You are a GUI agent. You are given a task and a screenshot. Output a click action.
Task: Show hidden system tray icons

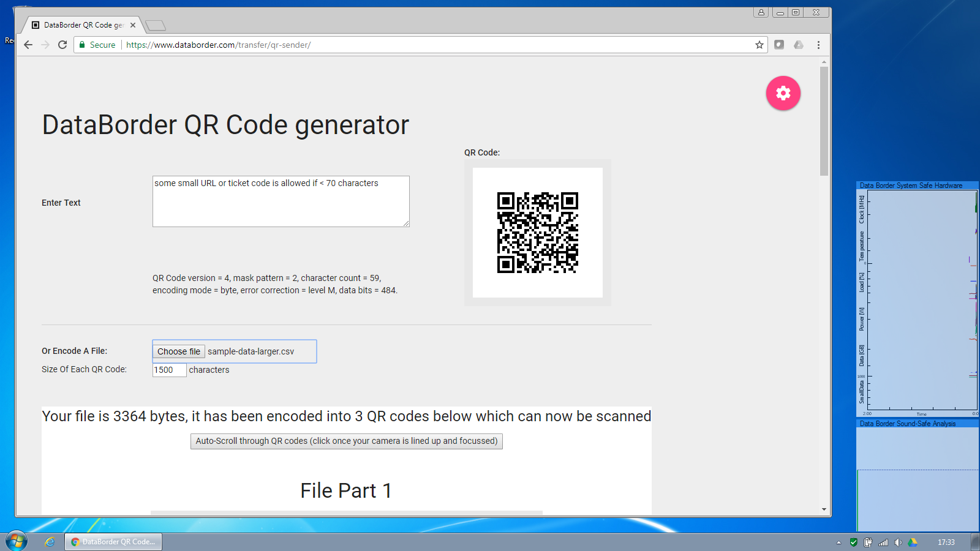point(839,542)
